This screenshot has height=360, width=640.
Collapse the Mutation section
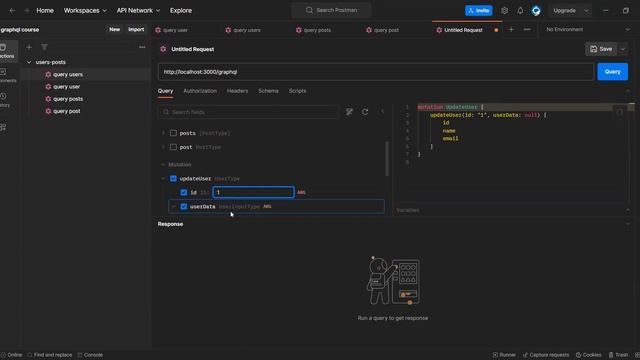click(x=163, y=164)
